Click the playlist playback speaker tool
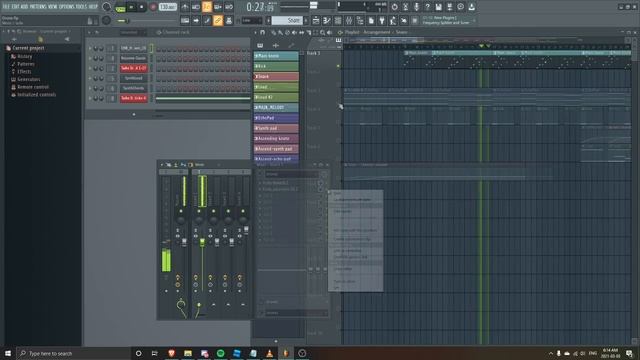The height and width of the screenshot is (360, 640). click(329, 32)
